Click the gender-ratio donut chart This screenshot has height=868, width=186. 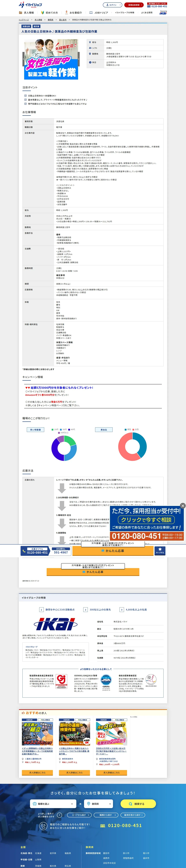point(132,447)
